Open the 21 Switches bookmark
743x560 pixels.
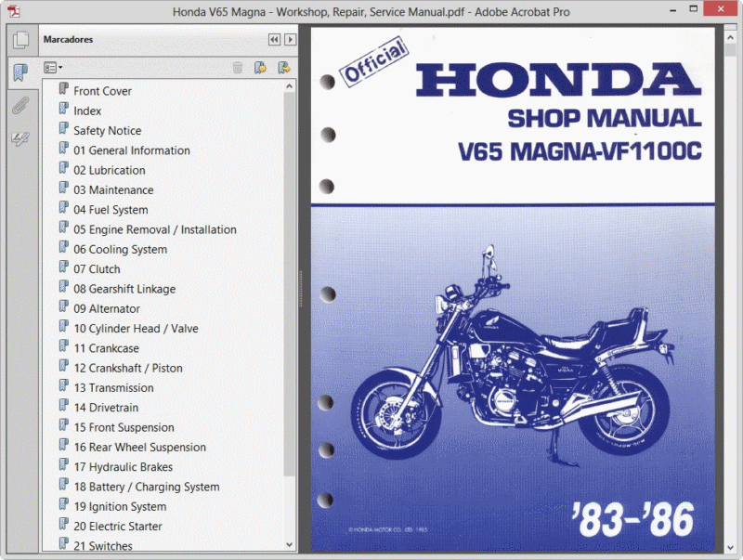click(103, 546)
